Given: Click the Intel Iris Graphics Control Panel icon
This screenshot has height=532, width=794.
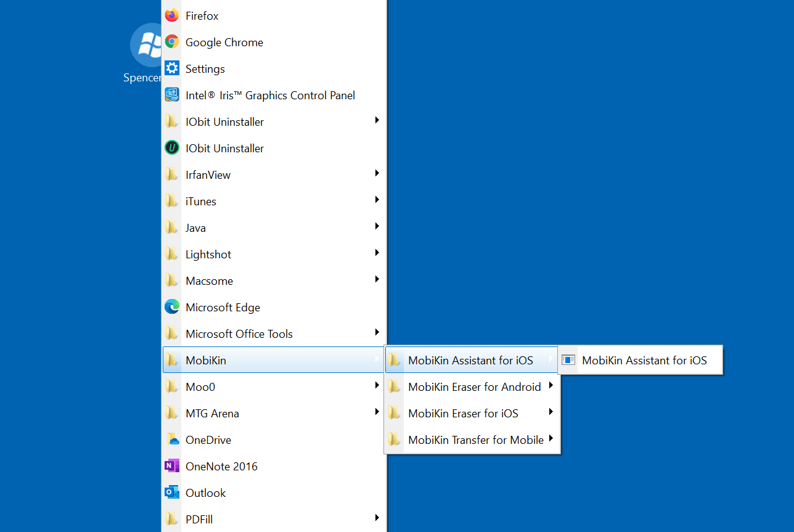Looking at the screenshot, I should (172, 95).
